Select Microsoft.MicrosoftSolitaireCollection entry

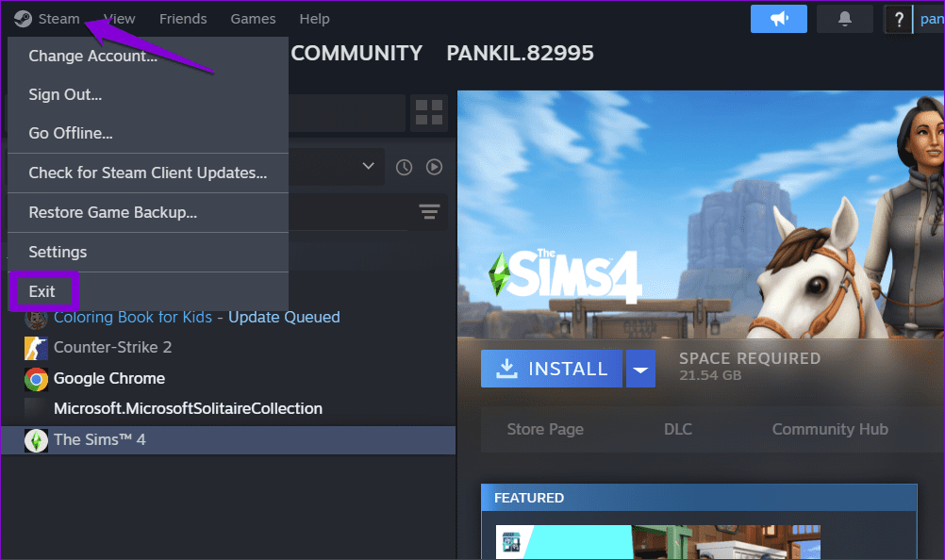tap(188, 409)
